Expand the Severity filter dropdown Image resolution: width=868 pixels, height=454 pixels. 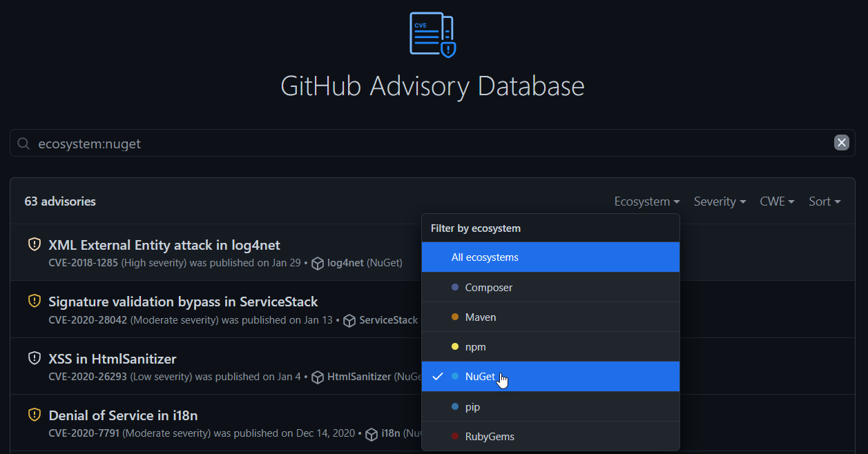[x=720, y=201]
